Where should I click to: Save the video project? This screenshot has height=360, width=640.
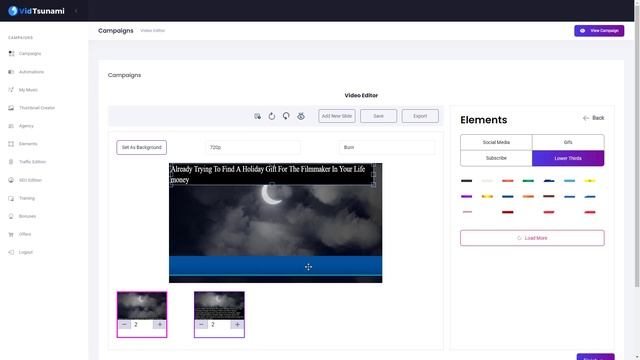378,116
